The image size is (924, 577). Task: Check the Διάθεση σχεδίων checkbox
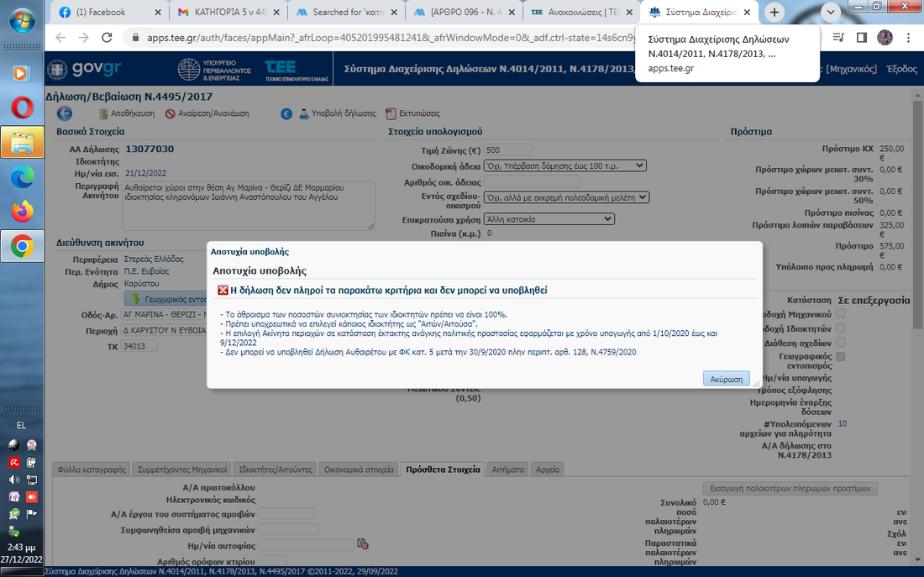[x=841, y=343]
